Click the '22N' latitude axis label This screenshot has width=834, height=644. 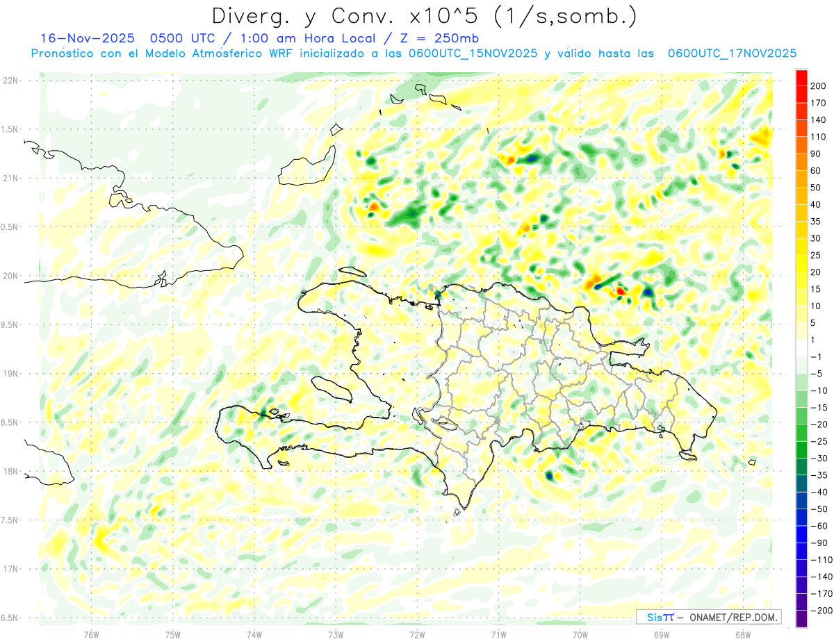click(x=10, y=81)
